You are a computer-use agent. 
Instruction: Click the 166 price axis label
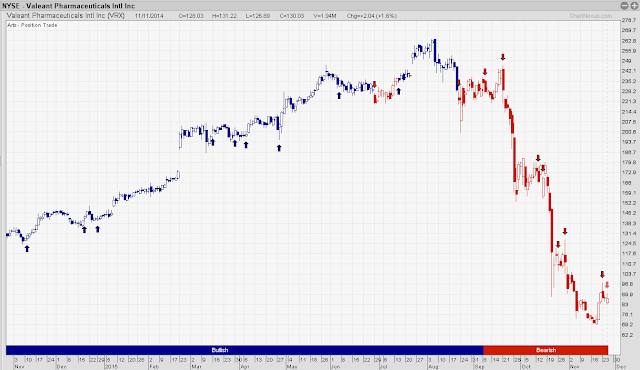pyautogui.click(x=626, y=183)
